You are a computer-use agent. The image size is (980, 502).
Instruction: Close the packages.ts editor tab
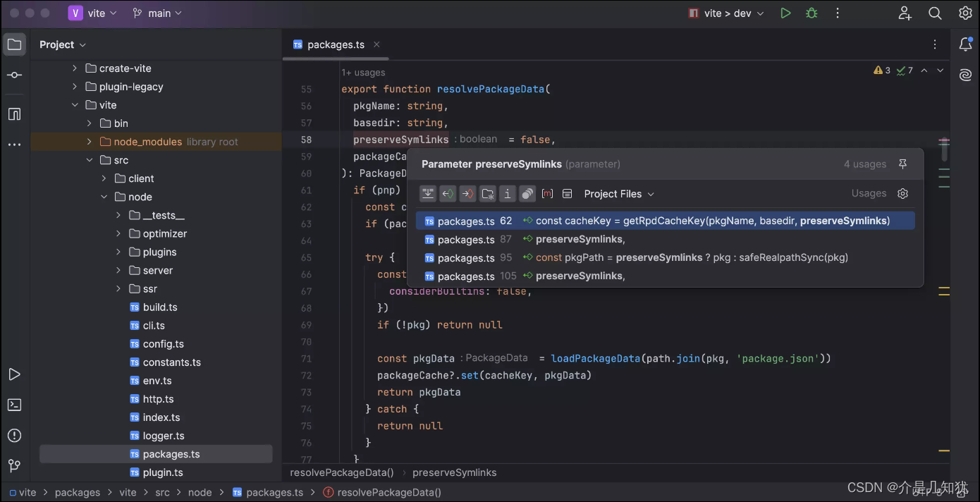click(x=376, y=44)
